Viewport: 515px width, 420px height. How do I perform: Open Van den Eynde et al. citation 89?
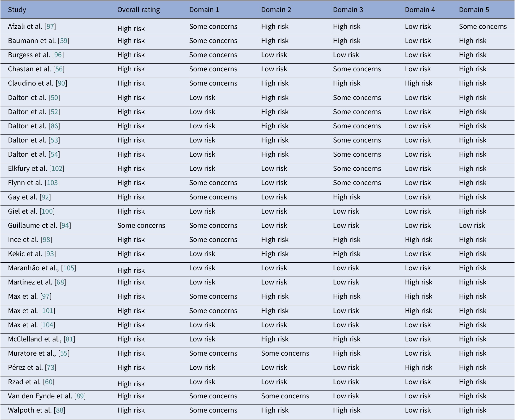coord(80,396)
